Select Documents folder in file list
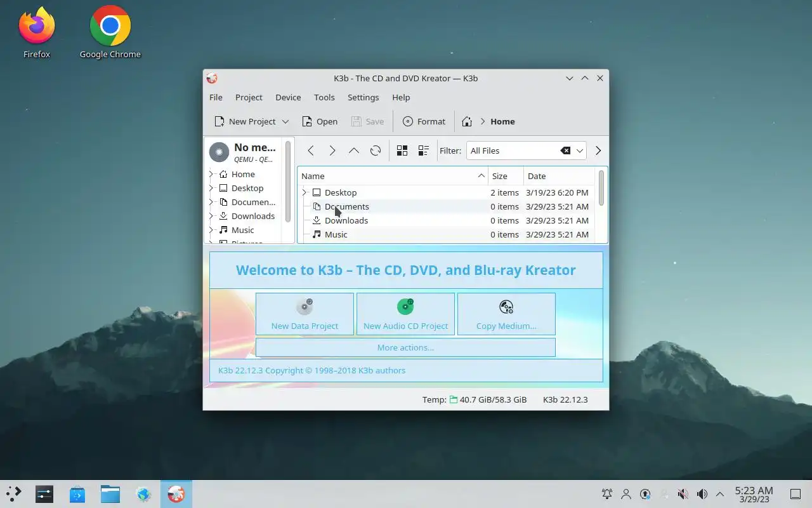 coord(346,206)
